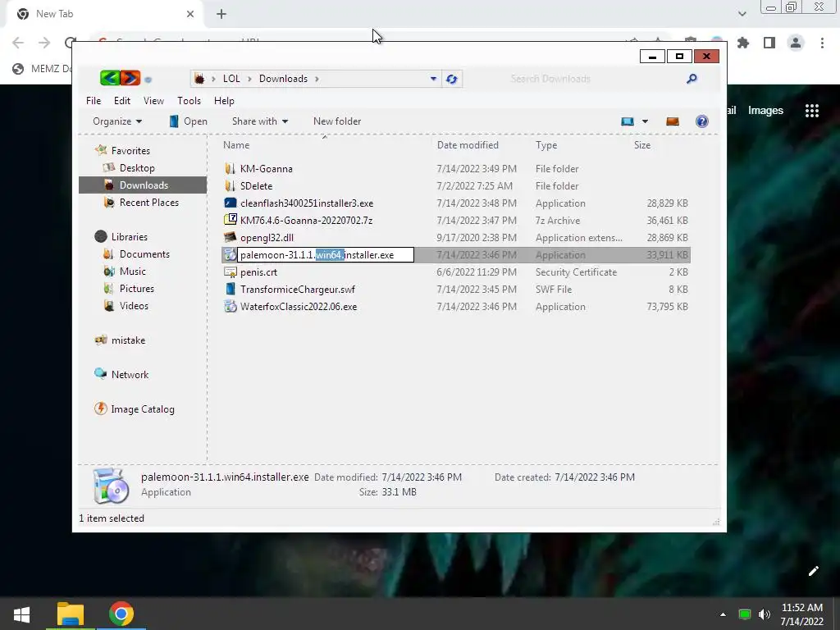Go forward with the orange arrow
Image resolution: width=840 pixels, height=630 pixels.
point(130,78)
